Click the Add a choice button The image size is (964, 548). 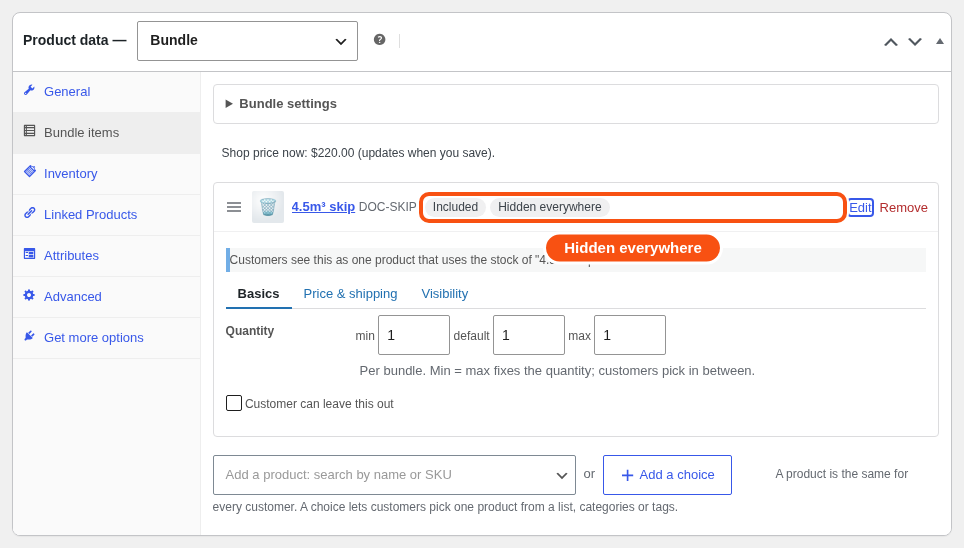[667, 475]
